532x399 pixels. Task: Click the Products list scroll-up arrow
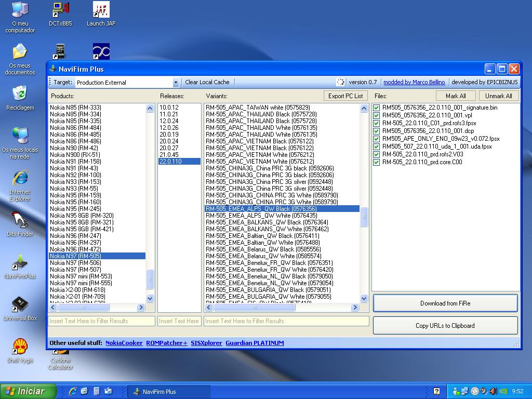tap(150, 108)
